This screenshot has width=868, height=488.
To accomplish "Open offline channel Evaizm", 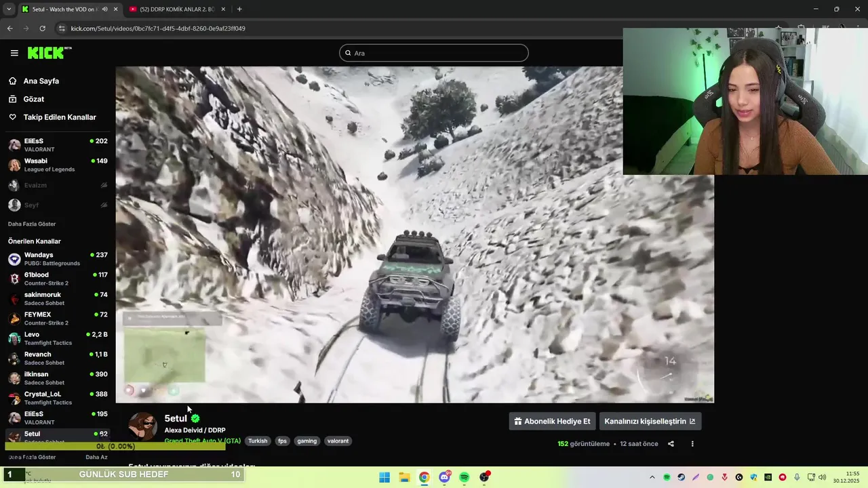I will click(x=58, y=185).
